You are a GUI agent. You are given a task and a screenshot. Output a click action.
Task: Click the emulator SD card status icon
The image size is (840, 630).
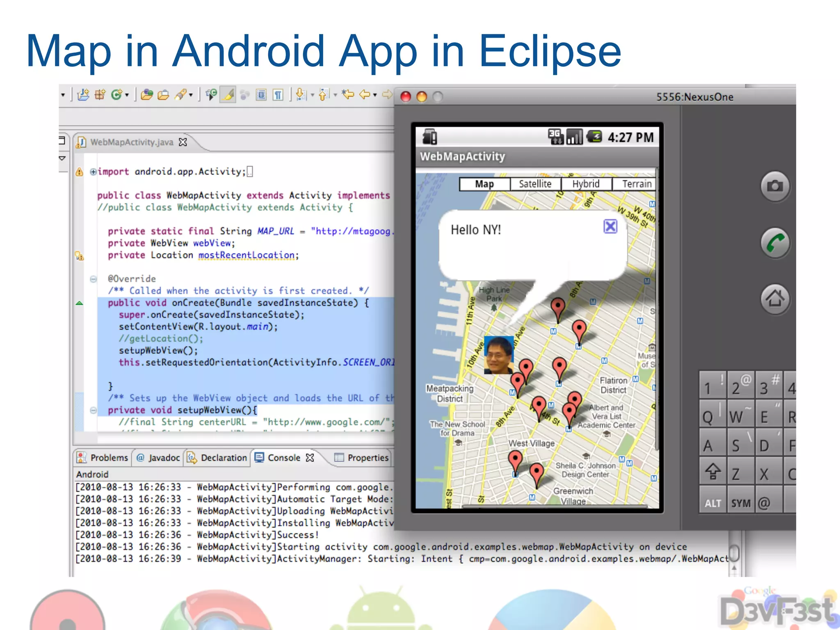(429, 137)
